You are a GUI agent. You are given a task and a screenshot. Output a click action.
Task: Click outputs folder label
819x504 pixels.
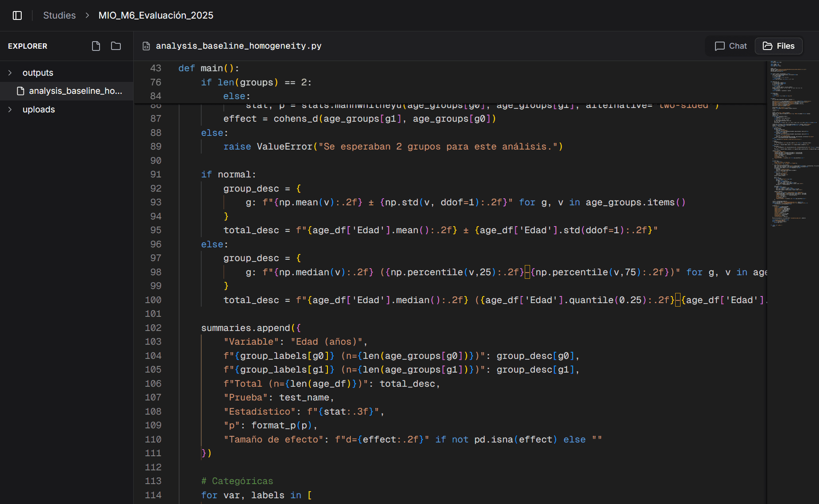[38, 73]
